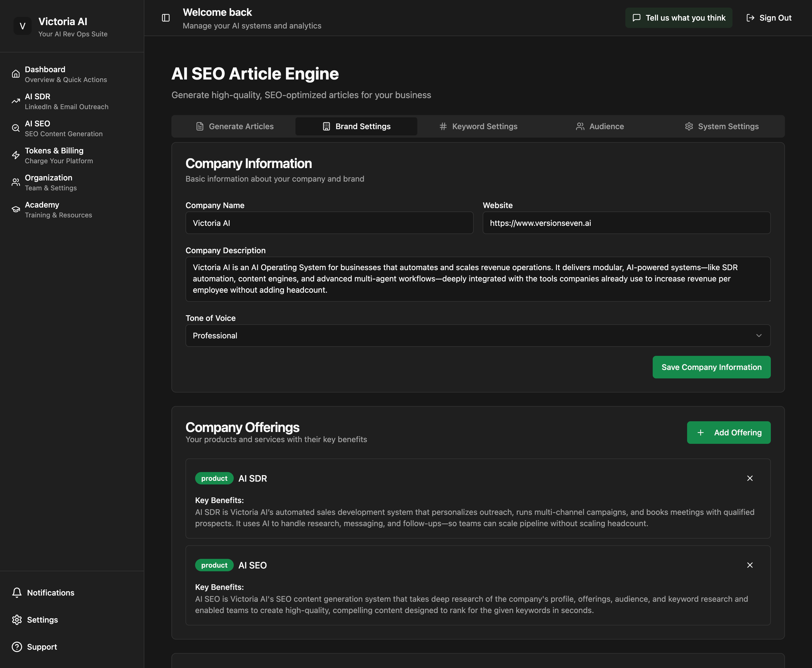Open Tokens & Billing lightning icon
Viewport: 812px width, 668px height.
click(x=16, y=155)
